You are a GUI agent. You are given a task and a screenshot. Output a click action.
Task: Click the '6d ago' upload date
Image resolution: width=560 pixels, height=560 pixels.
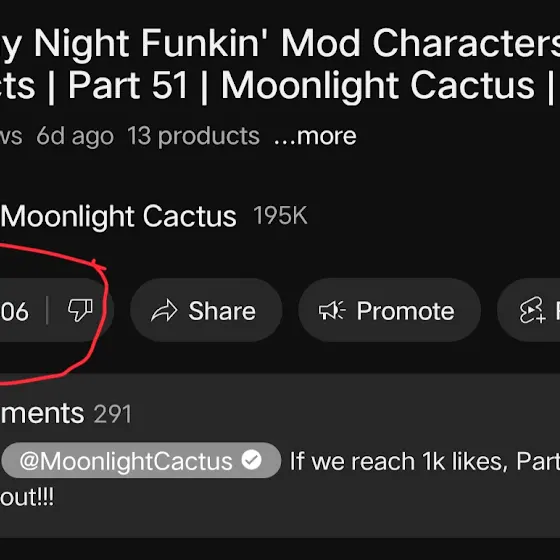[75, 136]
